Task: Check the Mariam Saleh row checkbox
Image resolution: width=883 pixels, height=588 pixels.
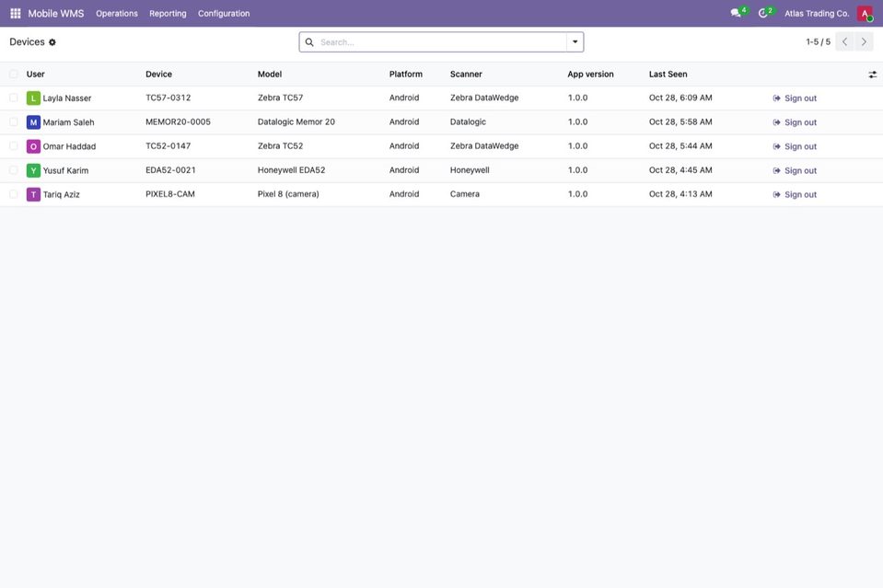Action: pyautogui.click(x=14, y=121)
